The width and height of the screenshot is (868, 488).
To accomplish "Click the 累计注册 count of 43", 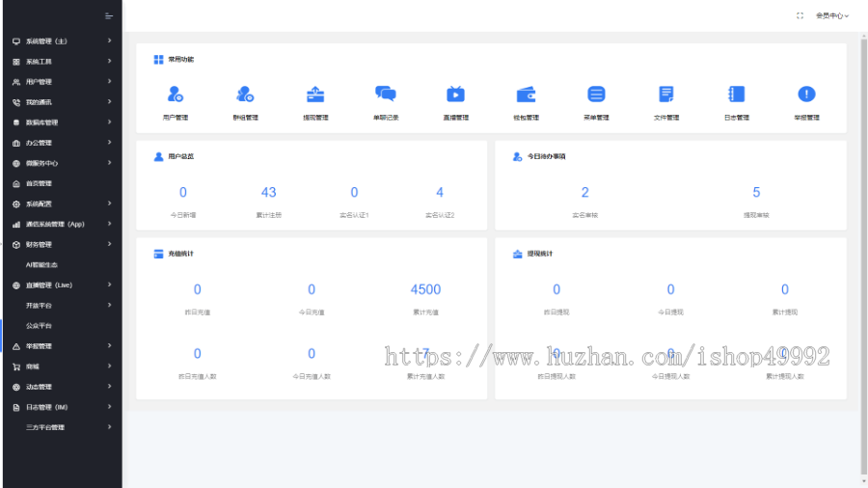I will coord(269,193).
